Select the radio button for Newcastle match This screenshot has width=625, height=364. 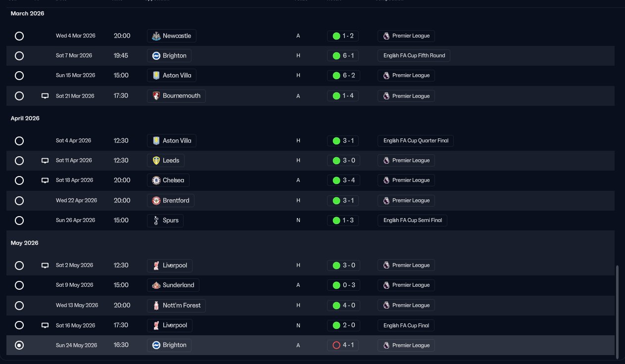(x=19, y=36)
